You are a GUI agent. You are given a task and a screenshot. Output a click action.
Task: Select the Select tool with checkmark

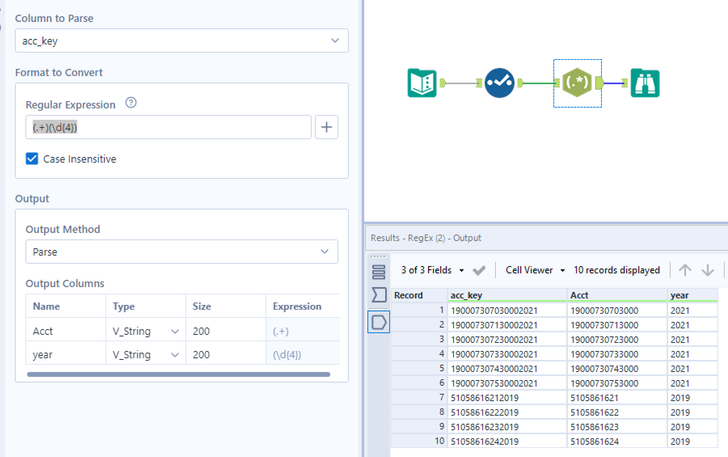pyautogui.click(x=500, y=83)
